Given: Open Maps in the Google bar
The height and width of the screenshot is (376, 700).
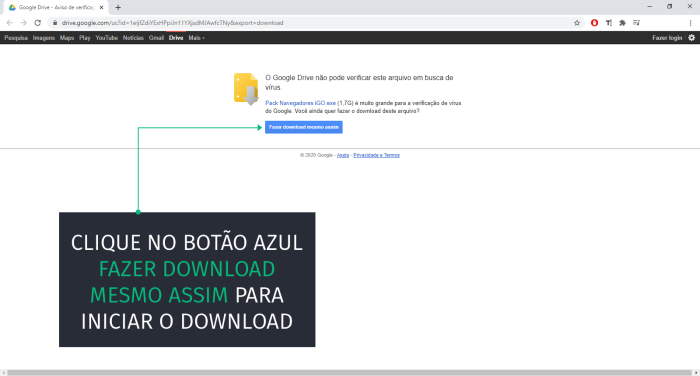Looking at the screenshot, I should pos(67,38).
